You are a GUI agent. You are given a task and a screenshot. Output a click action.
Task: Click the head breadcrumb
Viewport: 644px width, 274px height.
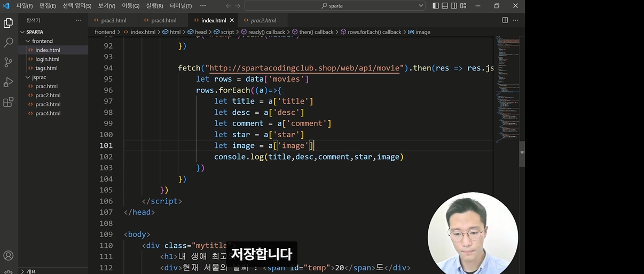tap(197, 32)
